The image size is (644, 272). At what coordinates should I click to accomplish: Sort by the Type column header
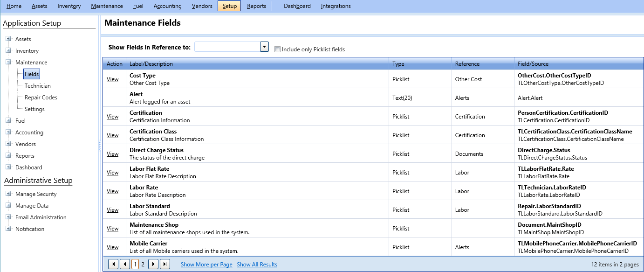point(398,64)
